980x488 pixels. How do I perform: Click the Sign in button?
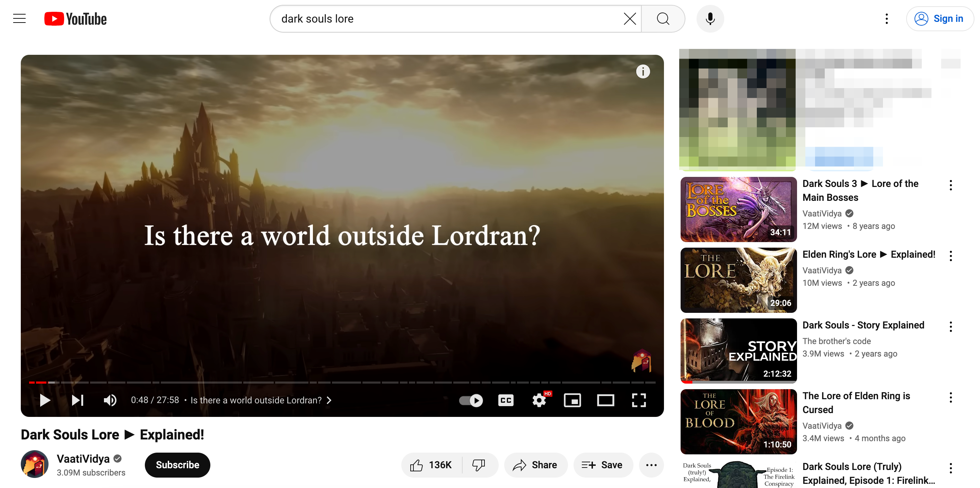[x=939, y=19]
